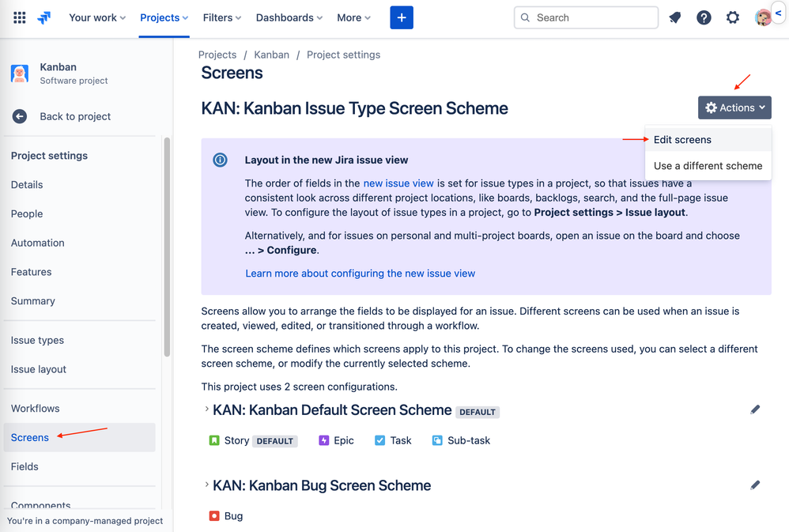Open Issue layout in sidebar
The height and width of the screenshot is (532, 789).
pos(38,370)
